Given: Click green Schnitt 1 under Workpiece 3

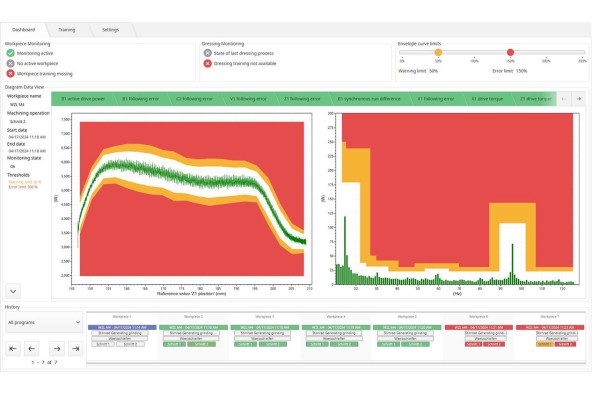Looking at the screenshot, I should point(245,344).
